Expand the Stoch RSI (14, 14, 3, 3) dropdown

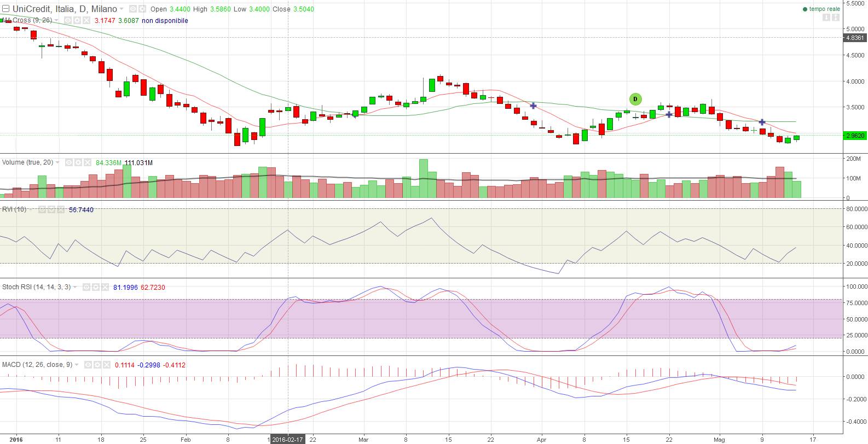point(75,287)
